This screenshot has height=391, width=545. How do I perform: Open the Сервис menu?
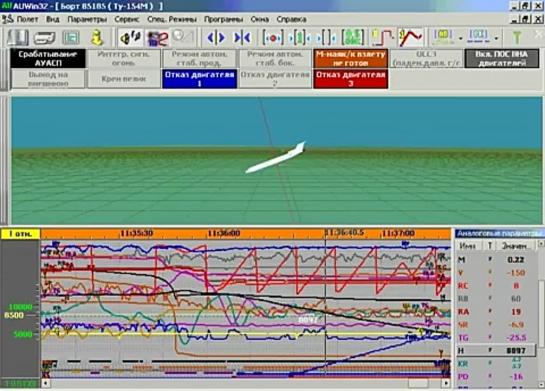click(x=127, y=19)
